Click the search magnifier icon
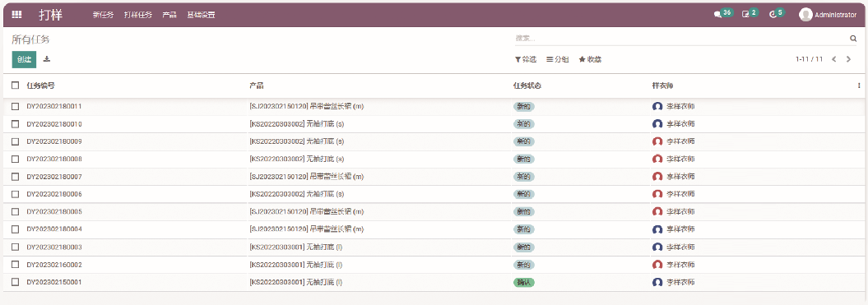868x305 pixels. tap(853, 39)
